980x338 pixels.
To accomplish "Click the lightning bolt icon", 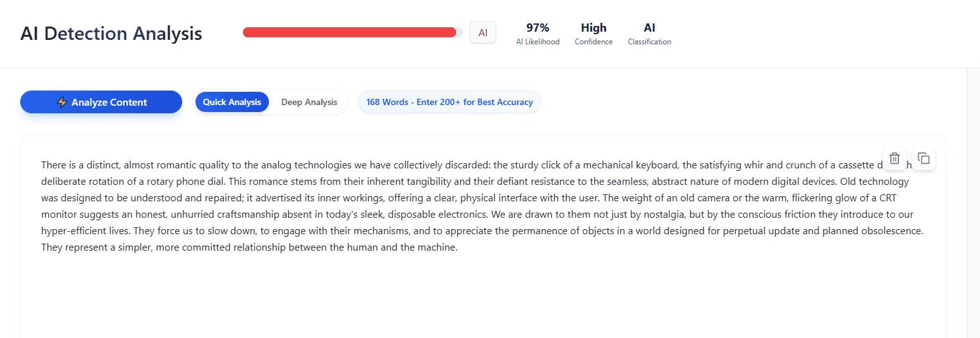I will [62, 103].
